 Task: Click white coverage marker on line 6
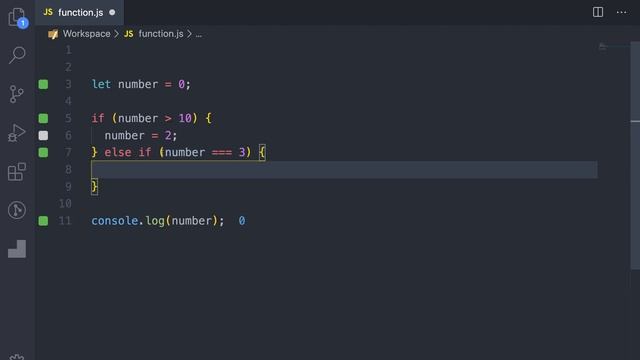[43, 136]
